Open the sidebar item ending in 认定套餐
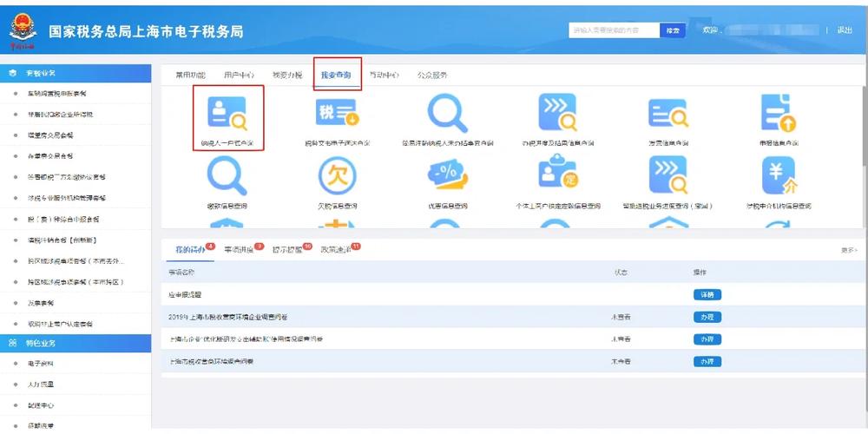868x434 pixels. coord(61,324)
